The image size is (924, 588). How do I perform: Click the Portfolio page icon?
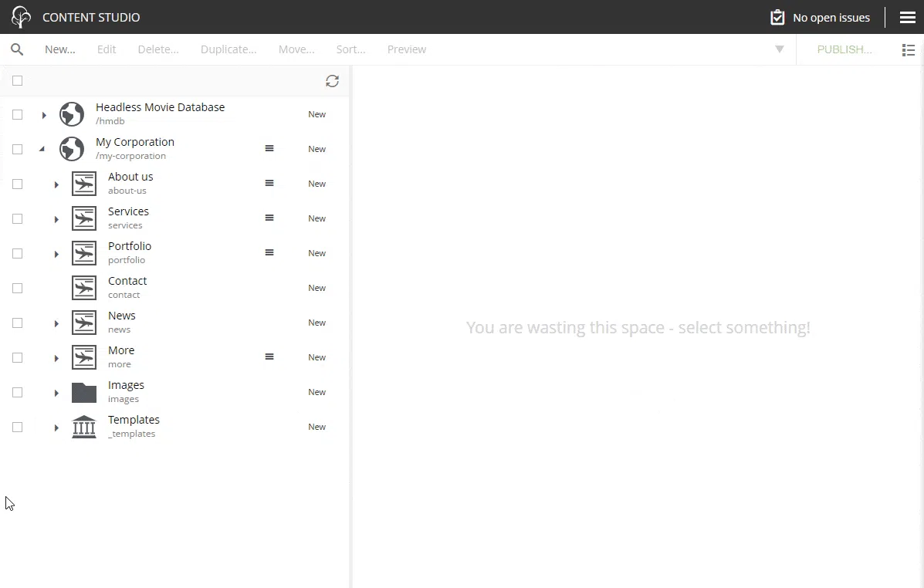click(84, 253)
